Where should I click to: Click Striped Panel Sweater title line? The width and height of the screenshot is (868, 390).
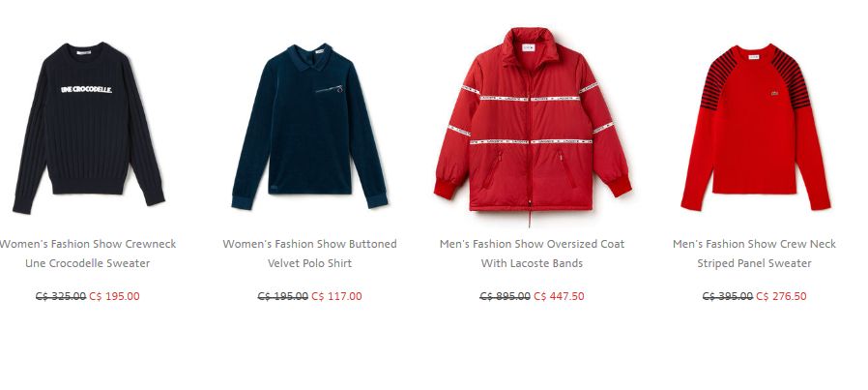[755, 263]
